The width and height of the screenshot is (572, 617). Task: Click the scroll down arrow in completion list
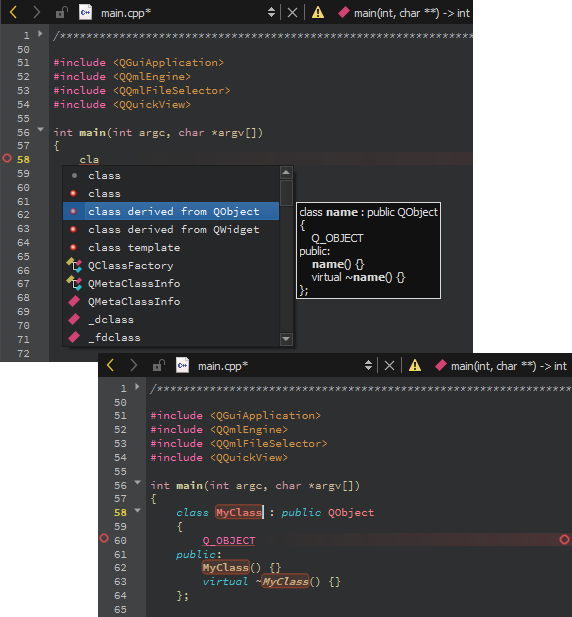coord(286,339)
